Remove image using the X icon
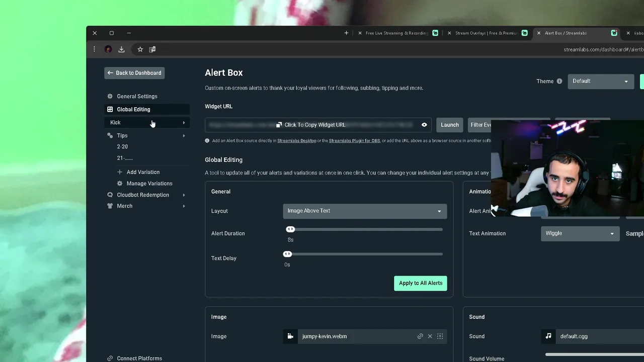Viewport: 644px width, 362px height. click(430, 336)
